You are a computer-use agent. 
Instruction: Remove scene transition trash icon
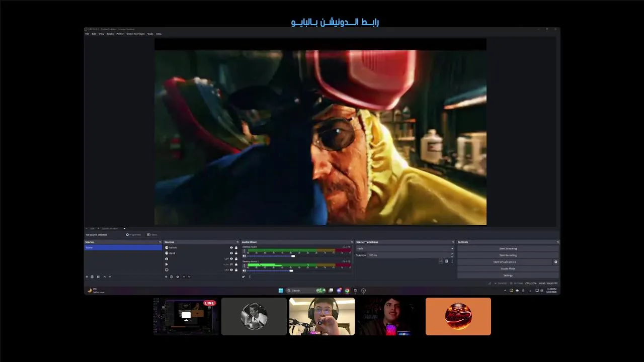point(446,261)
